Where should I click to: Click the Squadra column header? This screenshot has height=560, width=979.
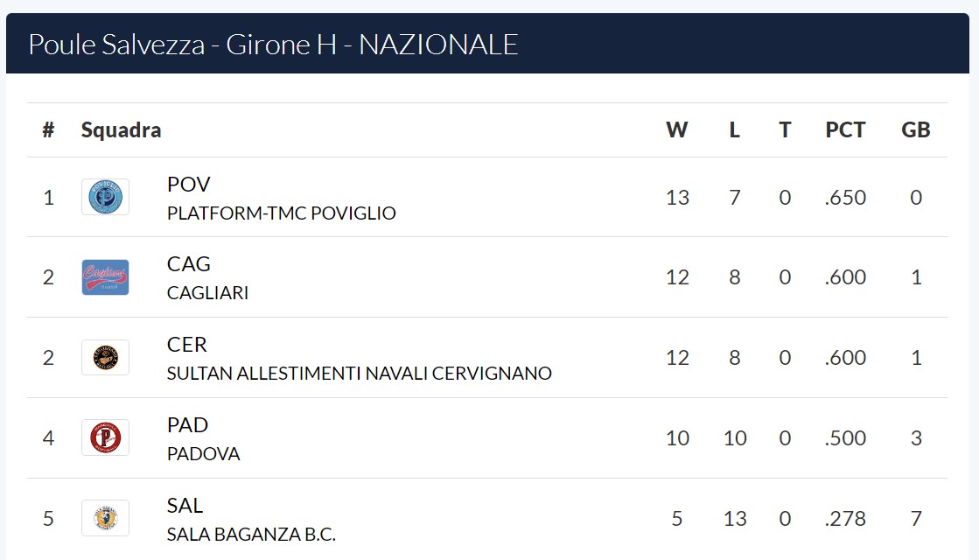pos(121,129)
